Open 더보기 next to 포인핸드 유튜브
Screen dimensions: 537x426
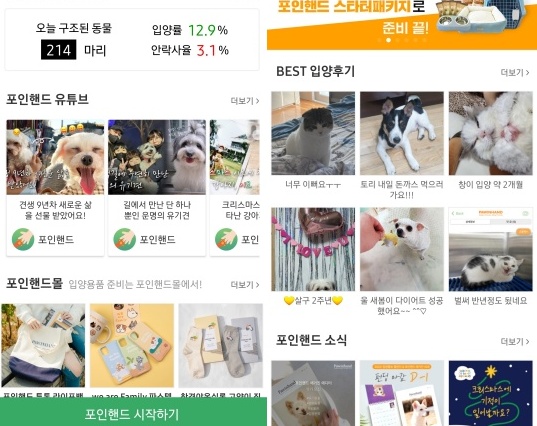pos(245,101)
